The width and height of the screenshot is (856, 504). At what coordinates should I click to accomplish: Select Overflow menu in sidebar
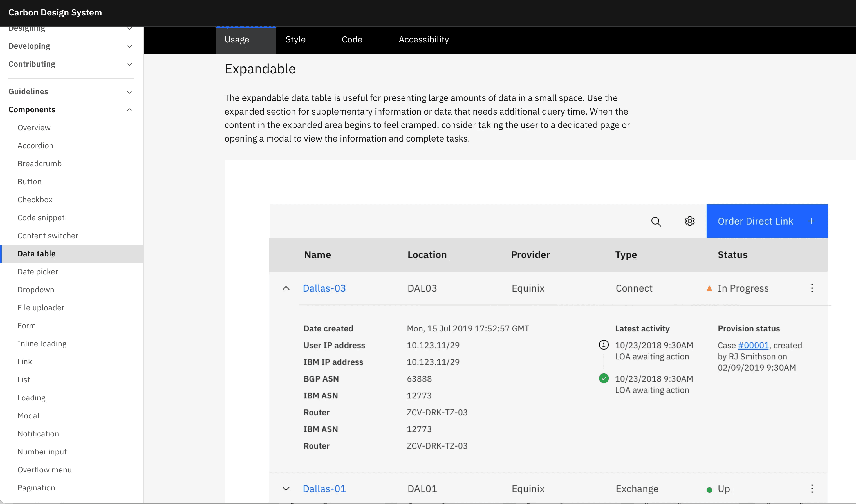[x=44, y=470]
